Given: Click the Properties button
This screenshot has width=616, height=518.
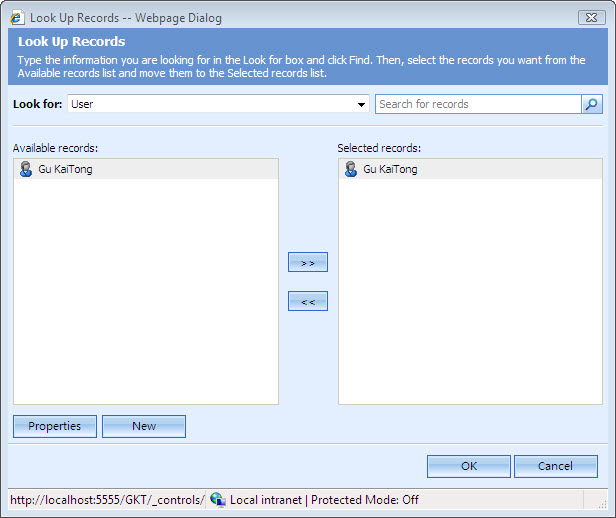Looking at the screenshot, I should coord(55,426).
